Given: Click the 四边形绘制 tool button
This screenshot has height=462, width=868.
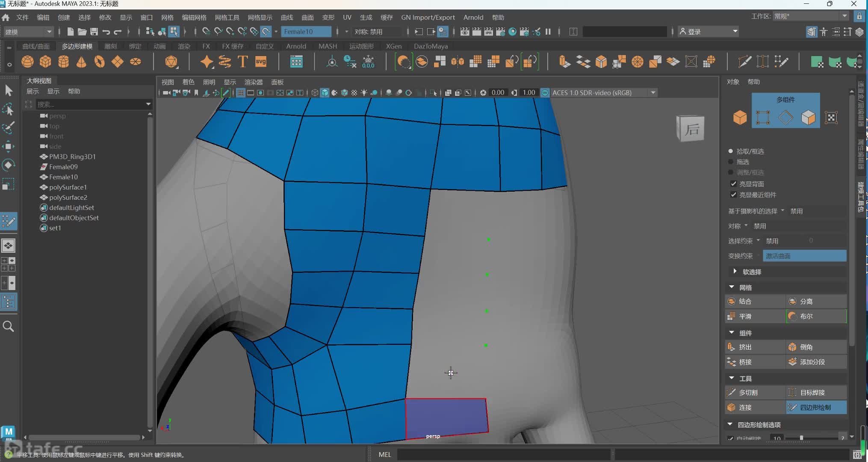Looking at the screenshot, I should click(817, 407).
